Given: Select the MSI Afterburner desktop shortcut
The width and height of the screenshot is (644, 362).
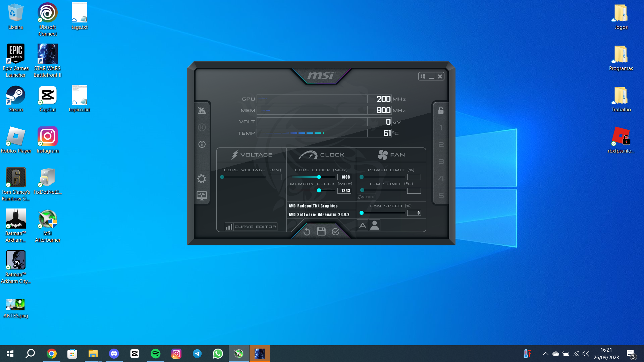Looking at the screenshot, I should [47, 226].
